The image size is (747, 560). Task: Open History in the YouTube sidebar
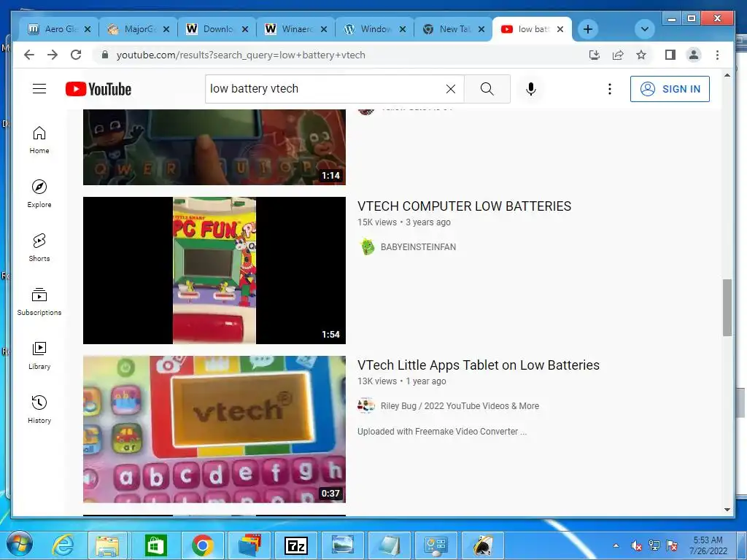39,409
